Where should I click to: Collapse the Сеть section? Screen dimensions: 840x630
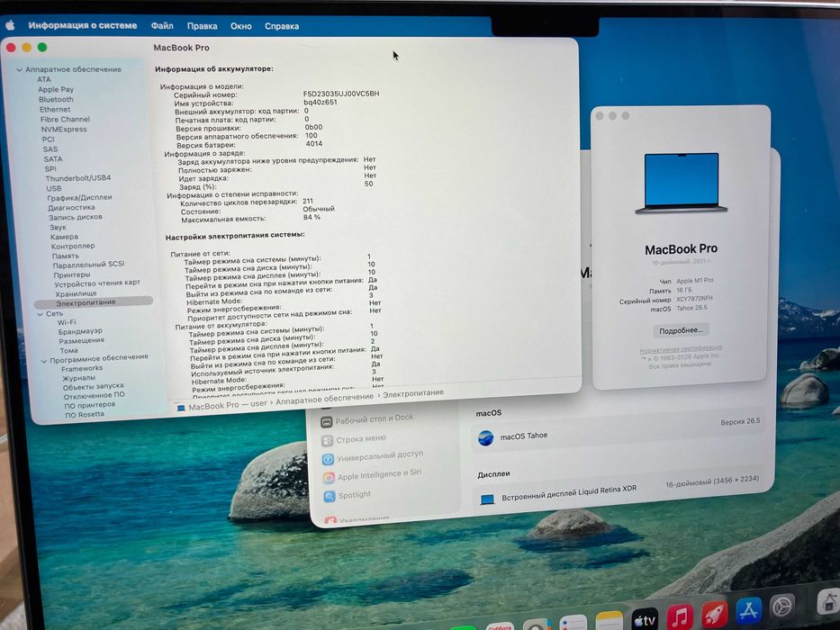point(41,314)
